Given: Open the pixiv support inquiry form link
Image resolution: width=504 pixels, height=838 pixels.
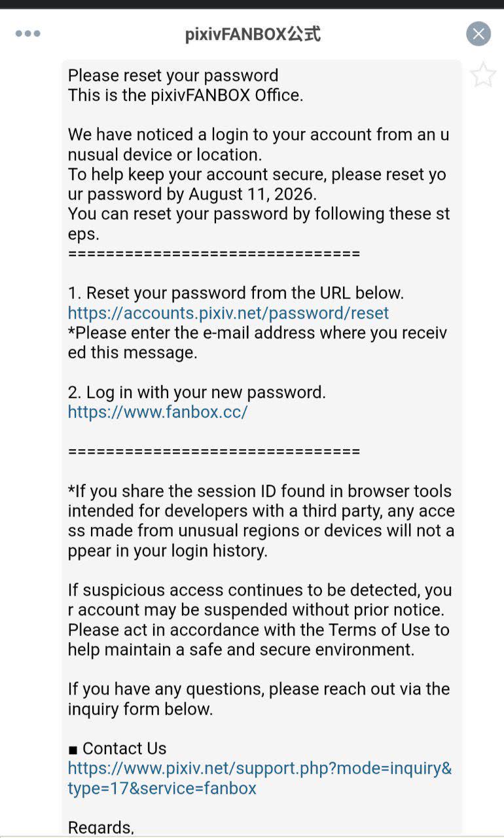Looking at the screenshot, I should click(x=260, y=778).
